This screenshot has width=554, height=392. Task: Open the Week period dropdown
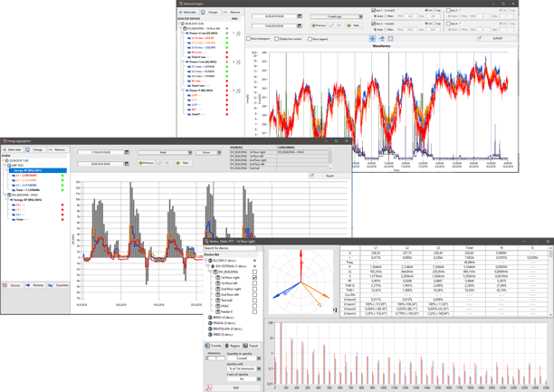point(165,152)
